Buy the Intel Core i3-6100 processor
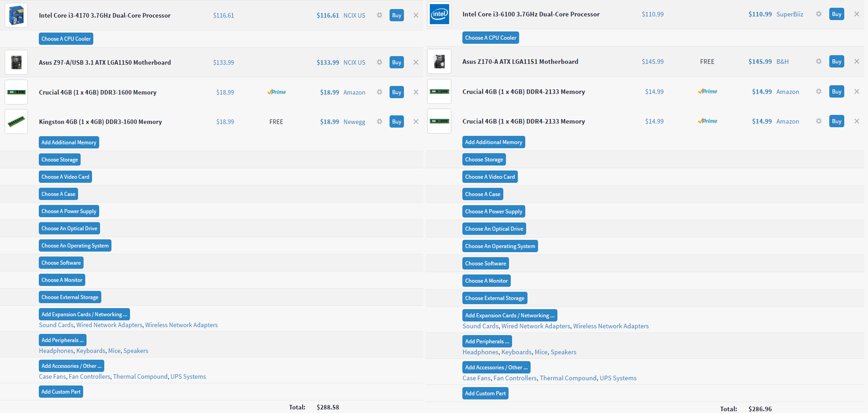868x414 pixels. (837, 14)
